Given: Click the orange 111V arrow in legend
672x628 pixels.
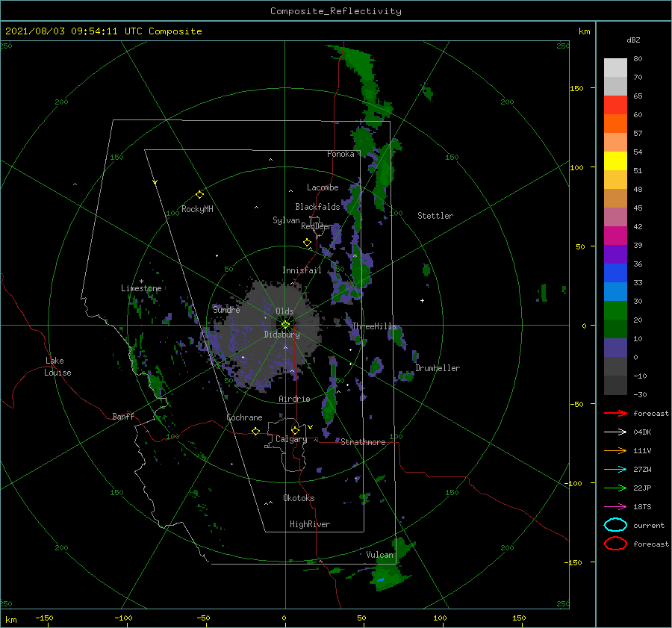Looking at the screenshot, I should coord(615,450).
